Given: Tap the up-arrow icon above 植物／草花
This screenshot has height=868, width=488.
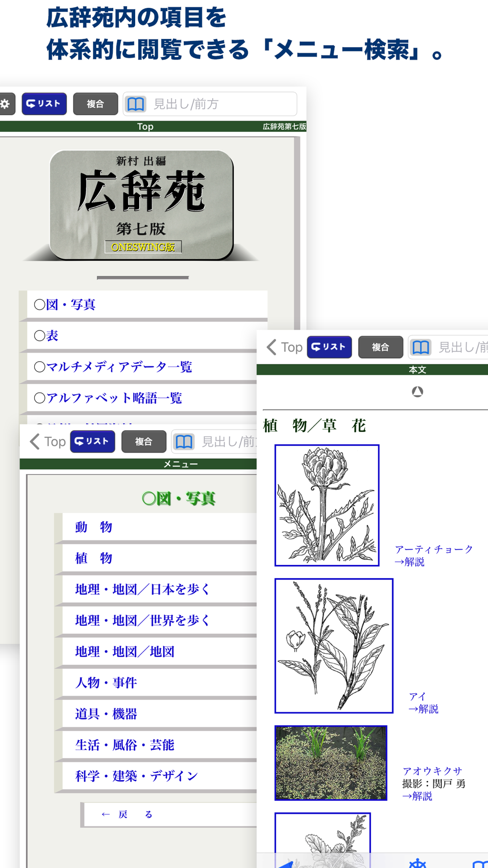Looking at the screenshot, I should coord(417,392).
